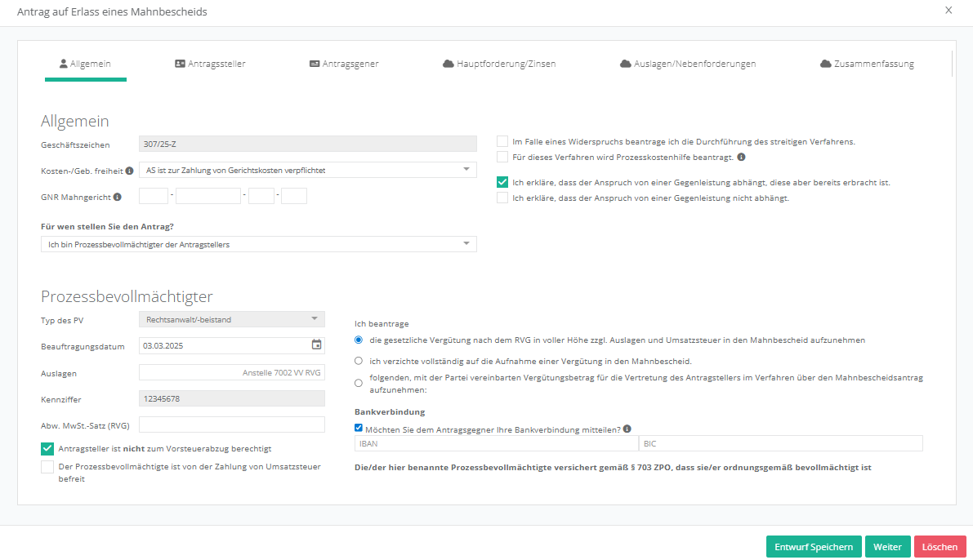Open the 'Für wen stellen Sie' dropdown
This screenshot has height=560, width=973.
coord(258,244)
